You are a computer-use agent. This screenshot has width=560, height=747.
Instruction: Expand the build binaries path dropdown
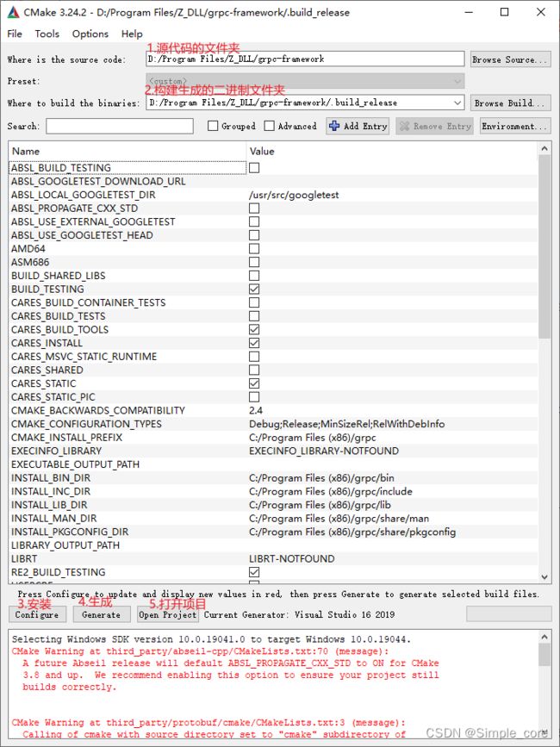coord(457,103)
